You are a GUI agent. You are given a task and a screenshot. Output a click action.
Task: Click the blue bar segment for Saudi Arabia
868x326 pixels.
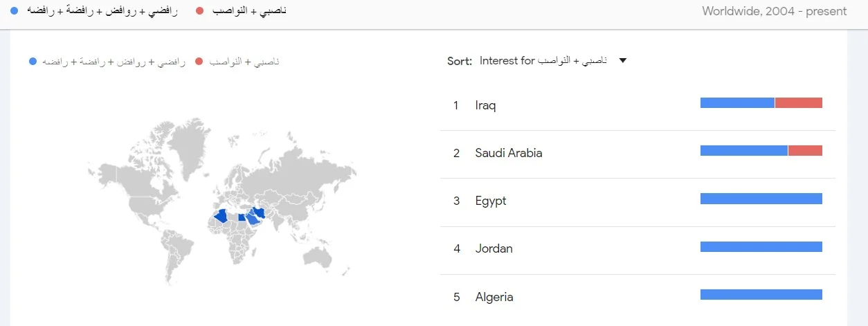coord(743,151)
